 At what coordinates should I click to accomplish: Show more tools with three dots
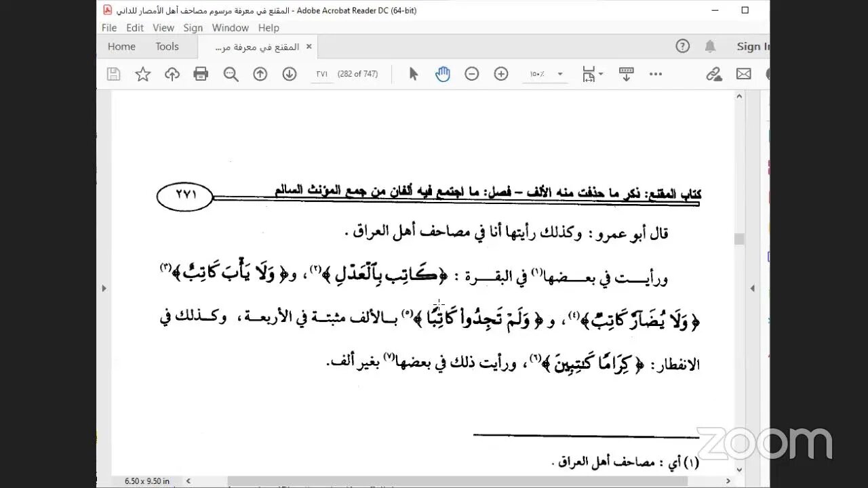(656, 75)
